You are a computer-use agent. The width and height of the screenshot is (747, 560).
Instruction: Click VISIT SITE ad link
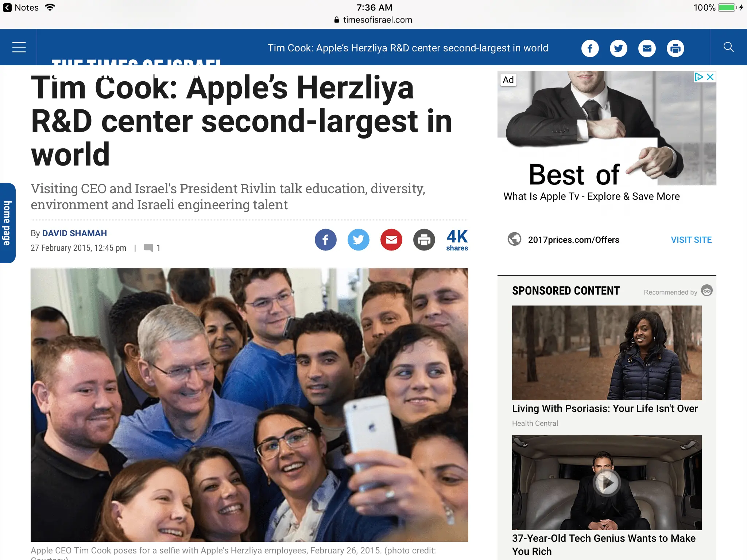(691, 240)
